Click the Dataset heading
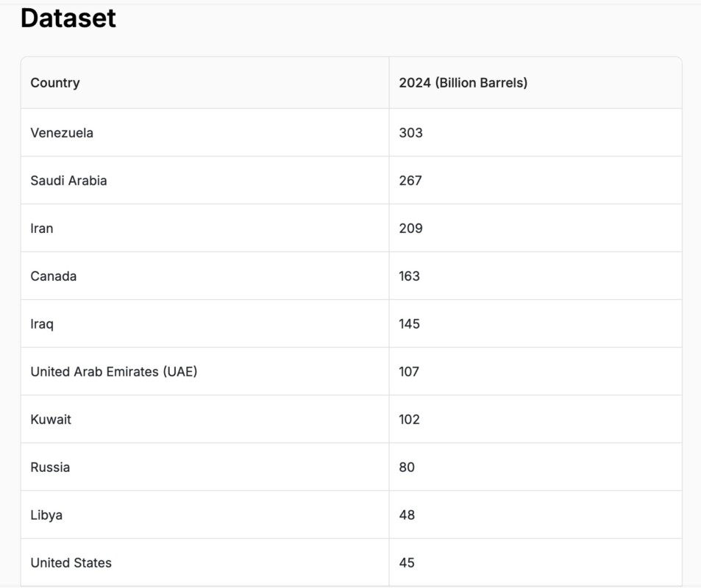 point(68,18)
